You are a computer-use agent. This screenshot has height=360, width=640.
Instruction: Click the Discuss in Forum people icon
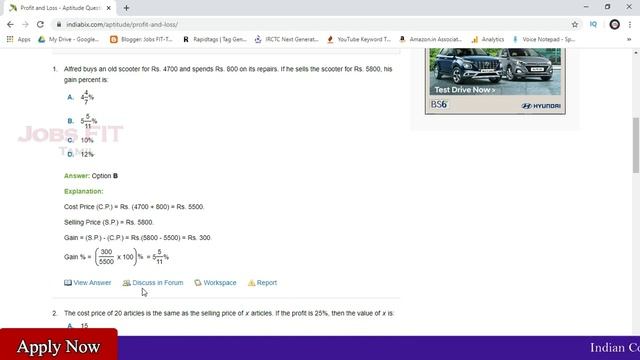click(x=127, y=282)
